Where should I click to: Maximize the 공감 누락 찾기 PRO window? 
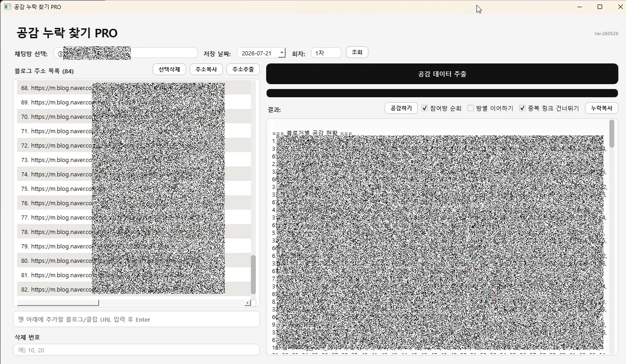pos(600,7)
